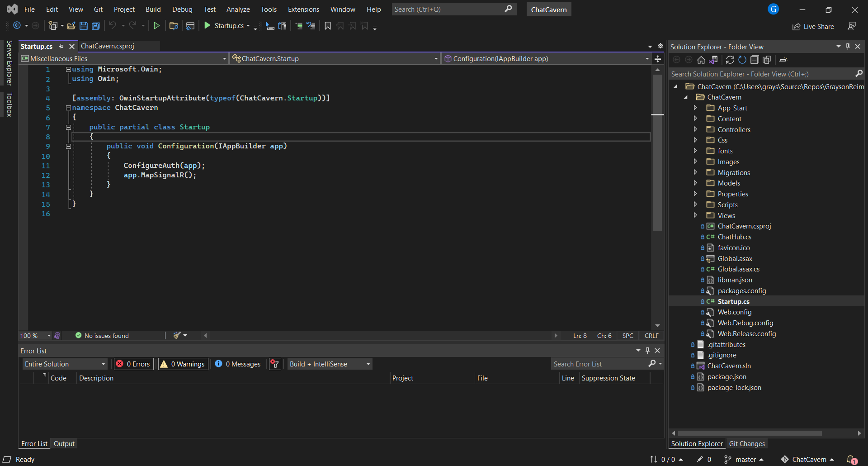Expand the Views folder arrow
This screenshot has height=466, width=868.
(695, 215)
